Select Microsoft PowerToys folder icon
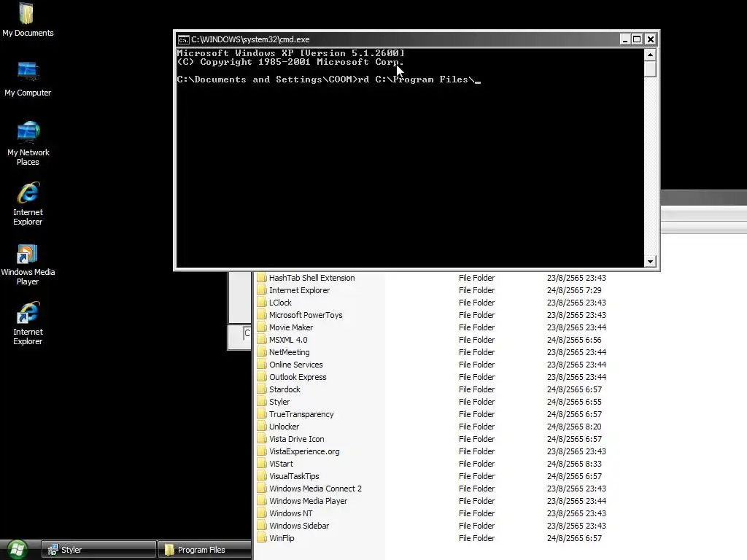Viewport: 747px width, 560px height. (x=262, y=315)
